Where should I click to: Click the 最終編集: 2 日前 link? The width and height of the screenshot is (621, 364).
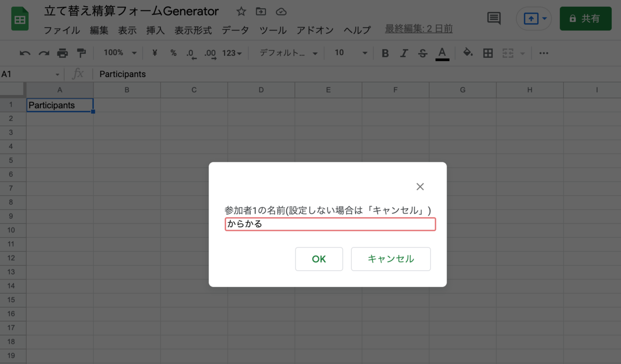(x=419, y=29)
